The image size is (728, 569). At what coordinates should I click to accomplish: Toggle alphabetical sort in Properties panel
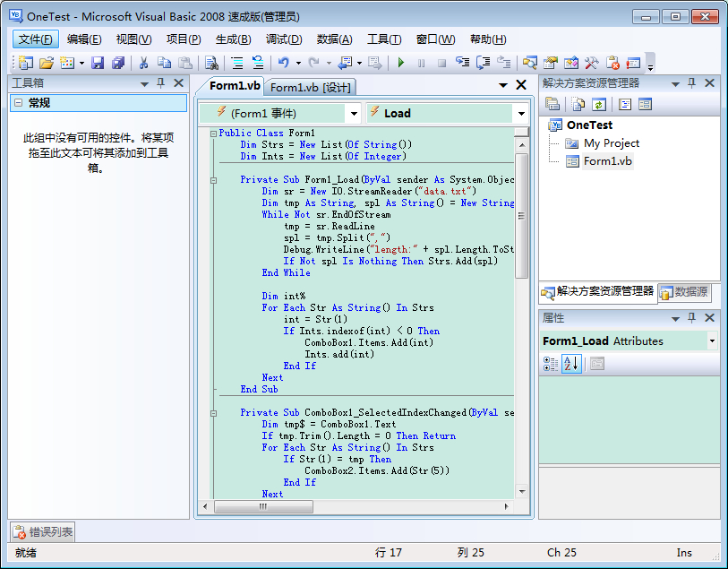[x=571, y=363]
